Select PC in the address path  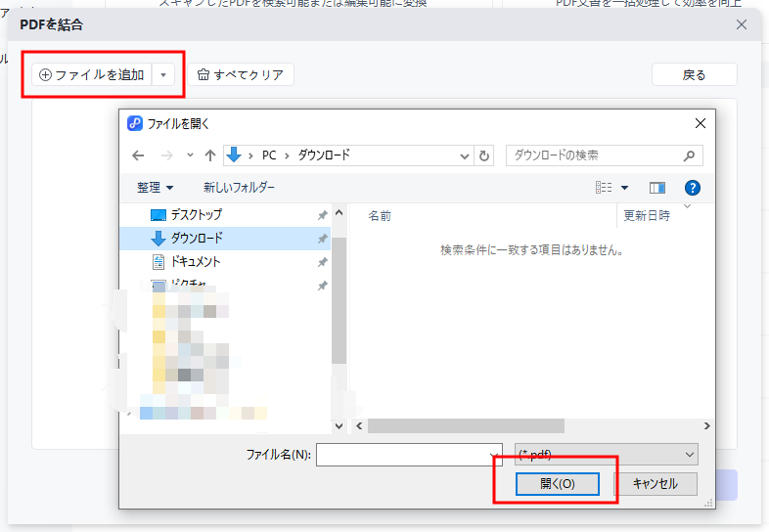[x=269, y=155]
